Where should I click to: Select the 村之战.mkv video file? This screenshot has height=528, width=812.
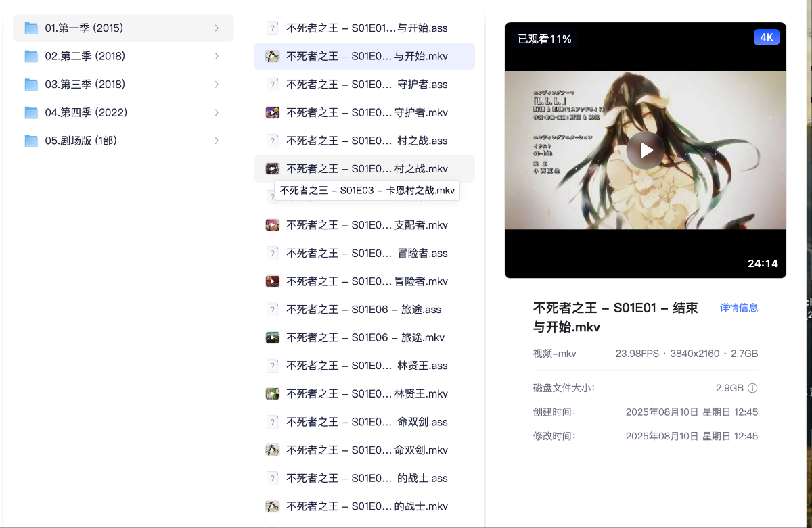[366, 169]
